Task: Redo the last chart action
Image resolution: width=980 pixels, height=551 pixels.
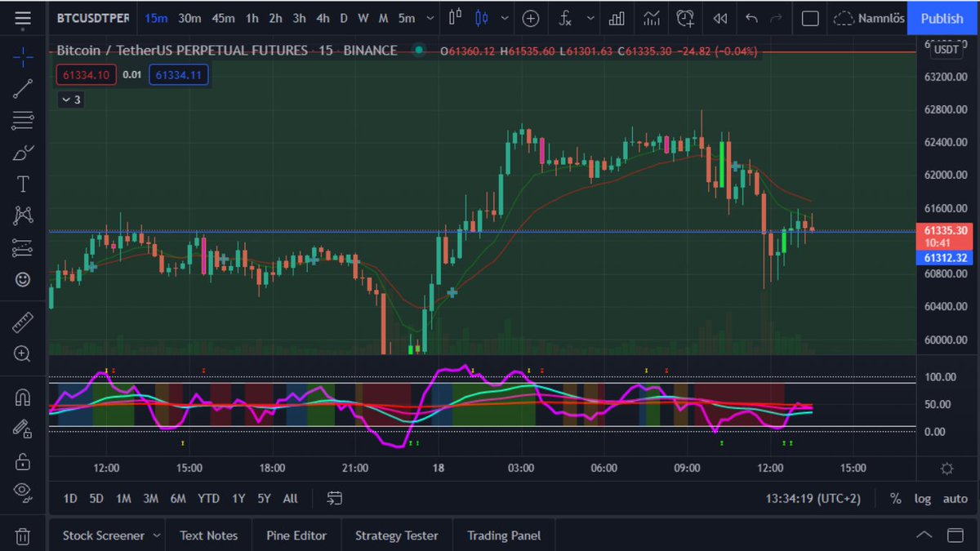Action: [776, 18]
